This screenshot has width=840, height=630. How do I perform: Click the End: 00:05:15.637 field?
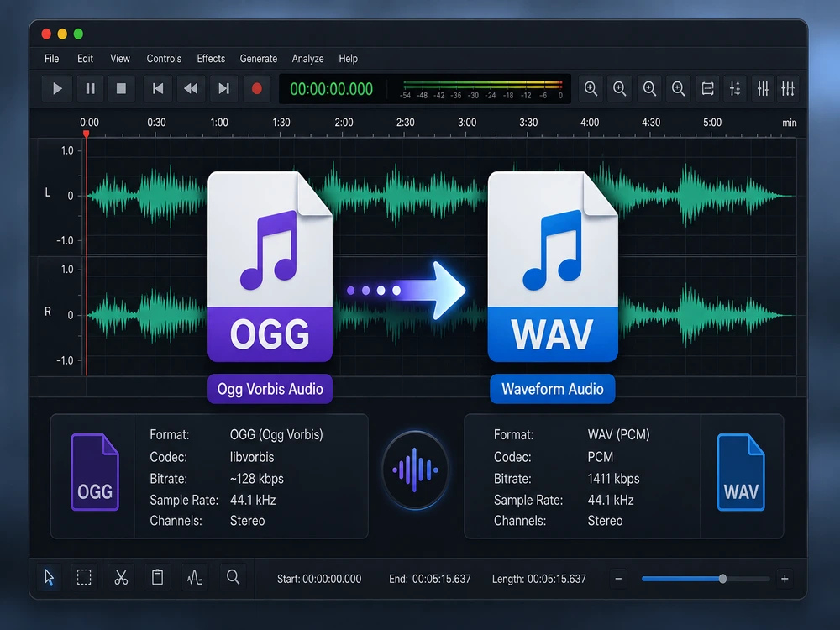click(429, 579)
